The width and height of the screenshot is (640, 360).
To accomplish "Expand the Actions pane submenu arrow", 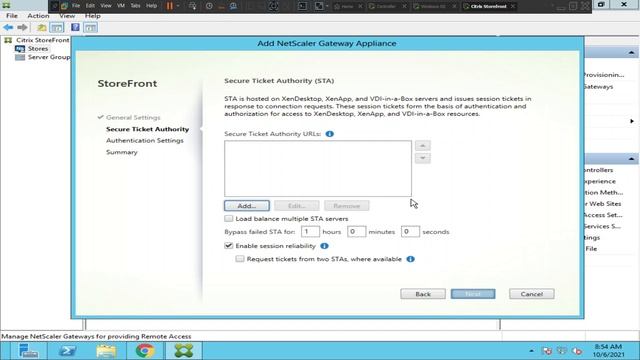I will pyautogui.click(x=632, y=121).
